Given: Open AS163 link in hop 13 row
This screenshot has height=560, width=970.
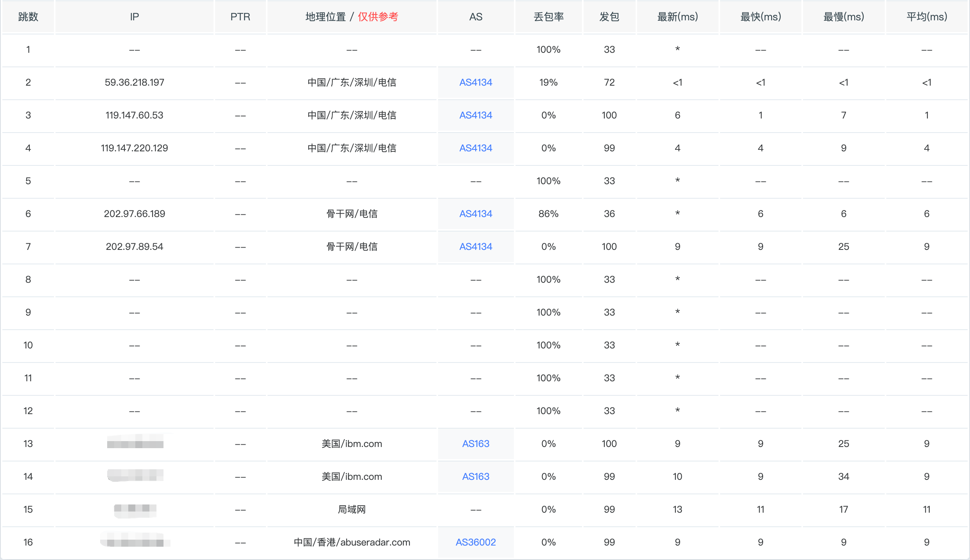Looking at the screenshot, I should click(476, 444).
